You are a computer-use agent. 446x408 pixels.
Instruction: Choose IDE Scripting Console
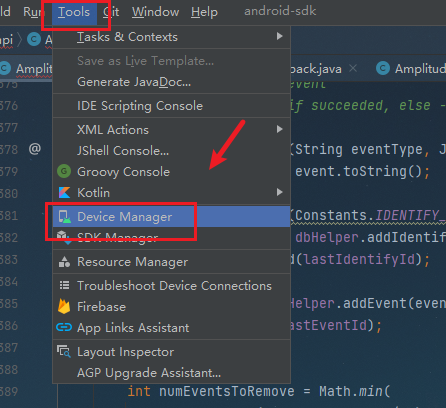(x=140, y=106)
